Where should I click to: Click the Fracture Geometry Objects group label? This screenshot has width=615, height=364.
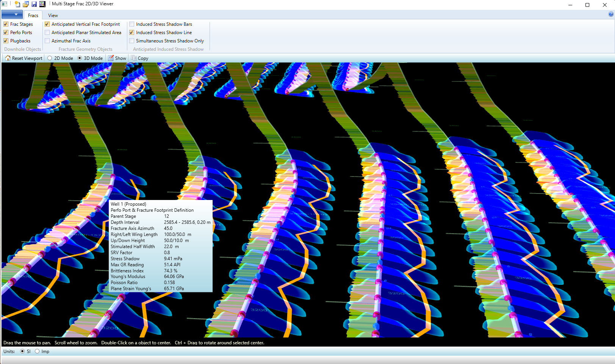[x=85, y=49]
